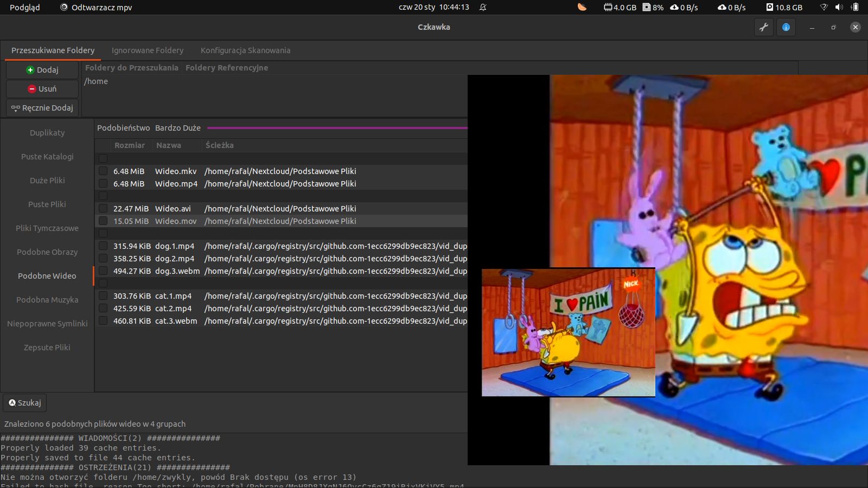Open Duże Pliki in the sidebar
This screenshot has width=868, height=488.
pos(47,181)
